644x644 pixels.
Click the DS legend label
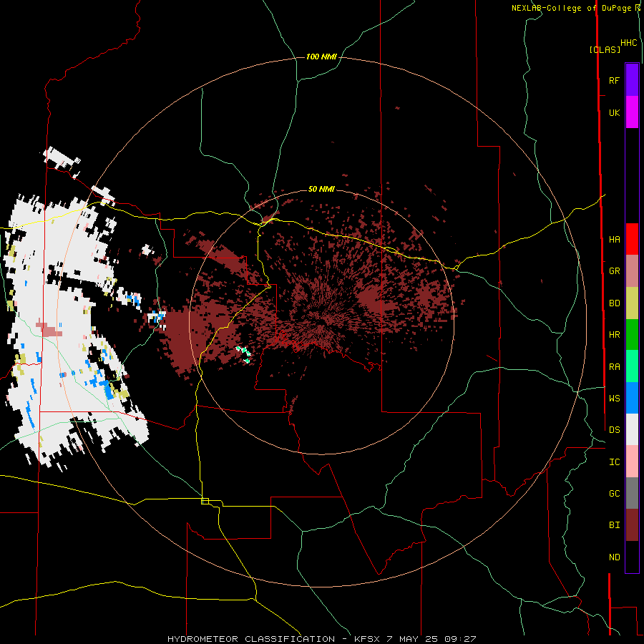614,430
